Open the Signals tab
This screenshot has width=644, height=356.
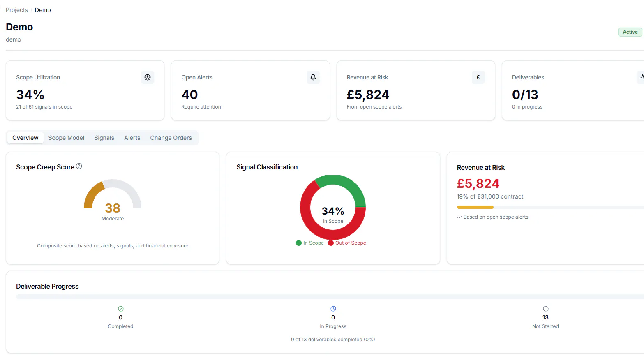104,138
